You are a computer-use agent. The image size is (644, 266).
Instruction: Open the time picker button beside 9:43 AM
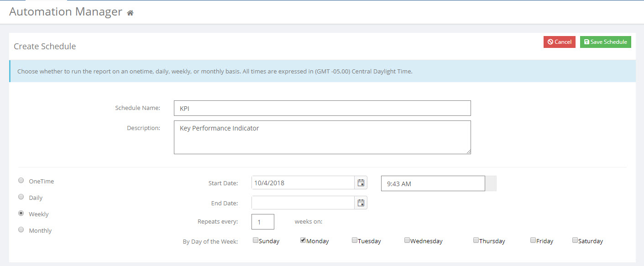(x=491, y=183)
